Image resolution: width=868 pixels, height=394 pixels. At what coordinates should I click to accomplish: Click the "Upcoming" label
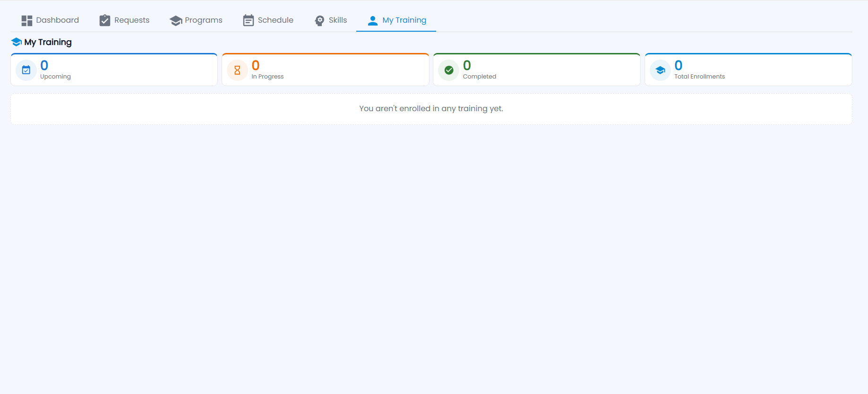[x=55, y=77]
